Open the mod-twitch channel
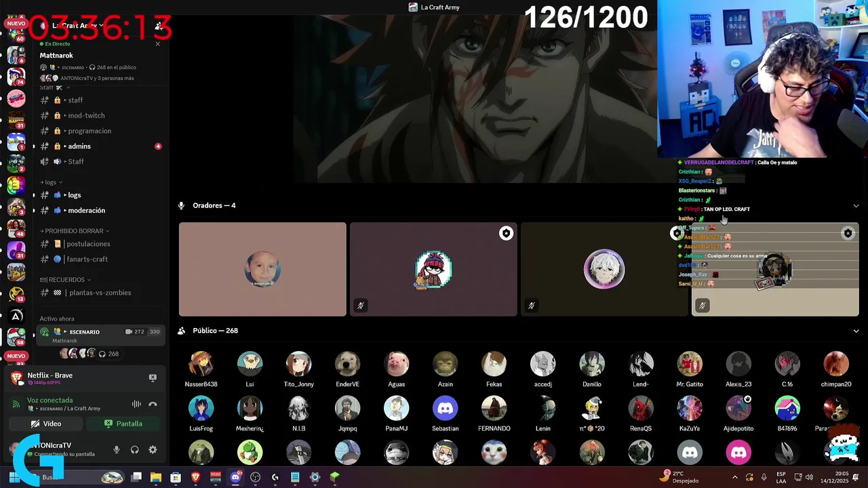The image size is (868, 488). (100, 116)
